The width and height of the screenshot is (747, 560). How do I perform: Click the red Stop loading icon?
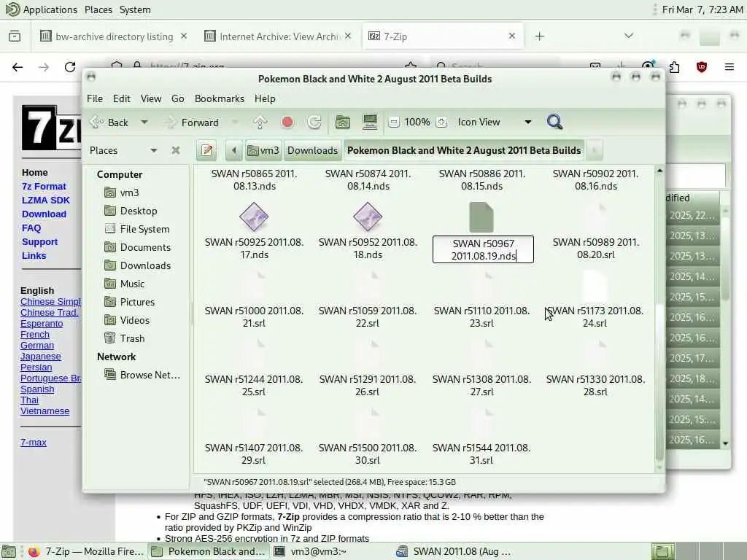287,122
